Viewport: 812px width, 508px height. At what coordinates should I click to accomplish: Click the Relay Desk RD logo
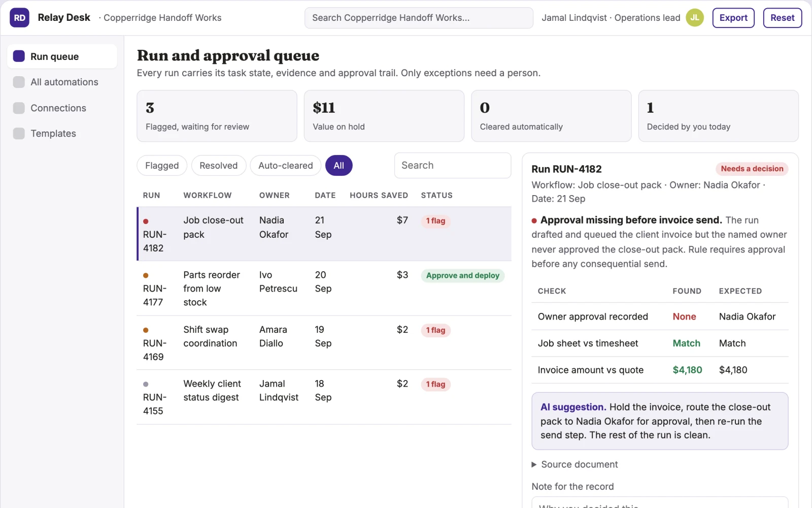pos(19,18)
